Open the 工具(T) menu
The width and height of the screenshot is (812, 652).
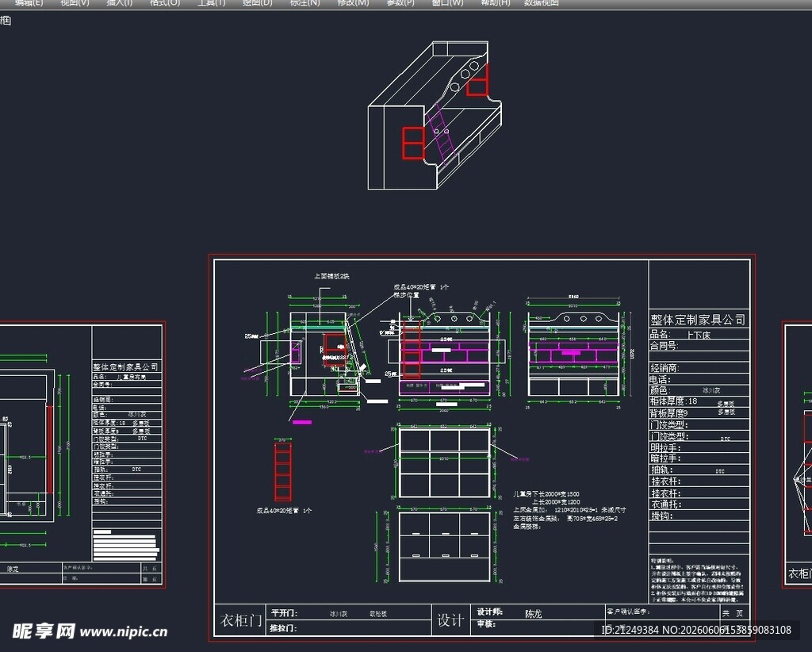click(x=211, y=3)
